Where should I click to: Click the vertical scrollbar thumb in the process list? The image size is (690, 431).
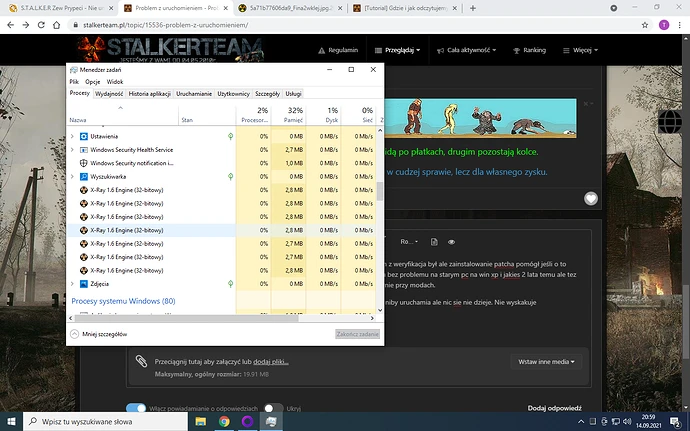point(380,192)
